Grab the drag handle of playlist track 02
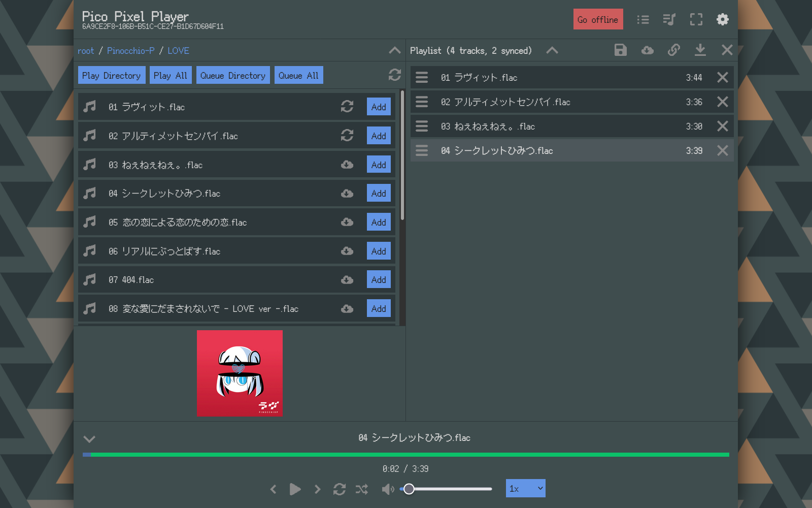This screenshot has height=508, width=812. [422, 102]
